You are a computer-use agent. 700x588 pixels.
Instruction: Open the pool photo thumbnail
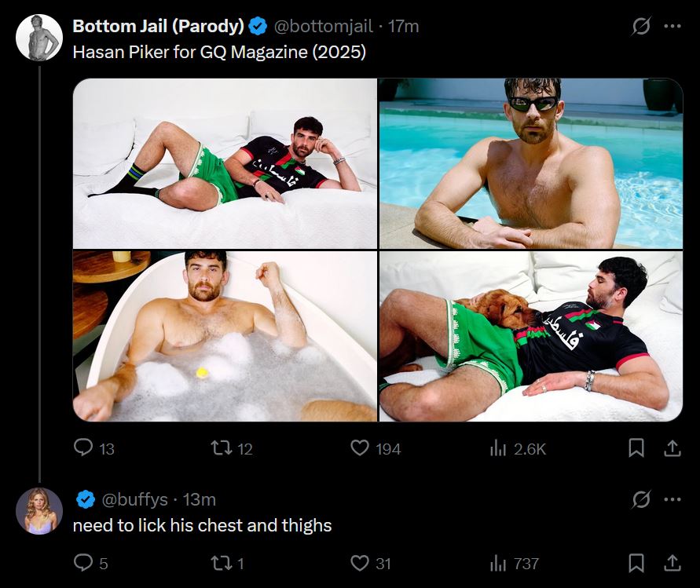point(530,163)
